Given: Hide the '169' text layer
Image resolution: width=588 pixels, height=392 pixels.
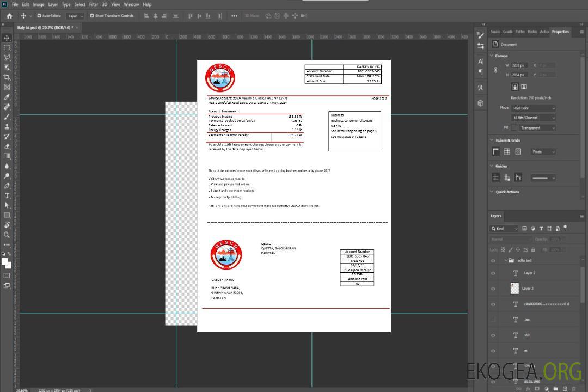Looking at the screenshot, I should (493, 335).
